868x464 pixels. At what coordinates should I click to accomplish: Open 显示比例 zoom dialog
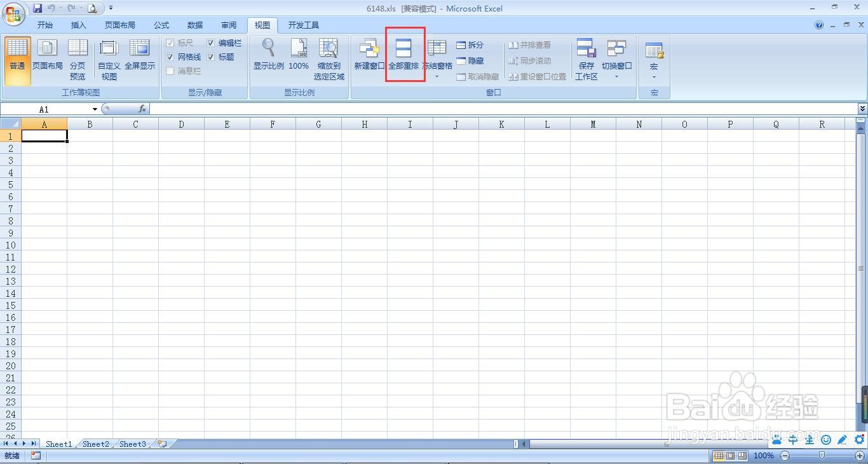click(269, 55)
